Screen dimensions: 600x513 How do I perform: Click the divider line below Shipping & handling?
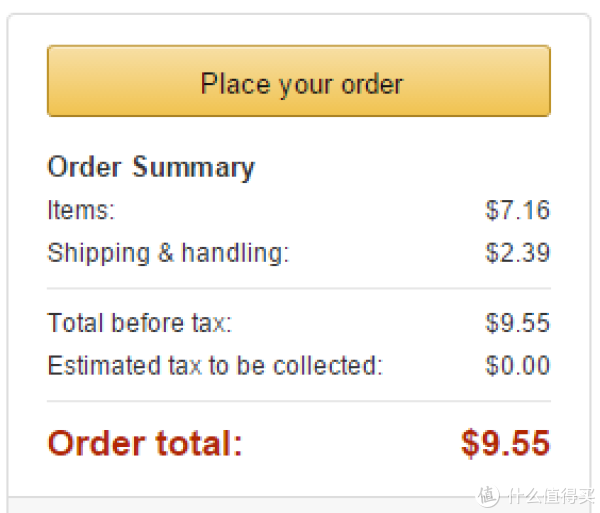pos(299,288)
